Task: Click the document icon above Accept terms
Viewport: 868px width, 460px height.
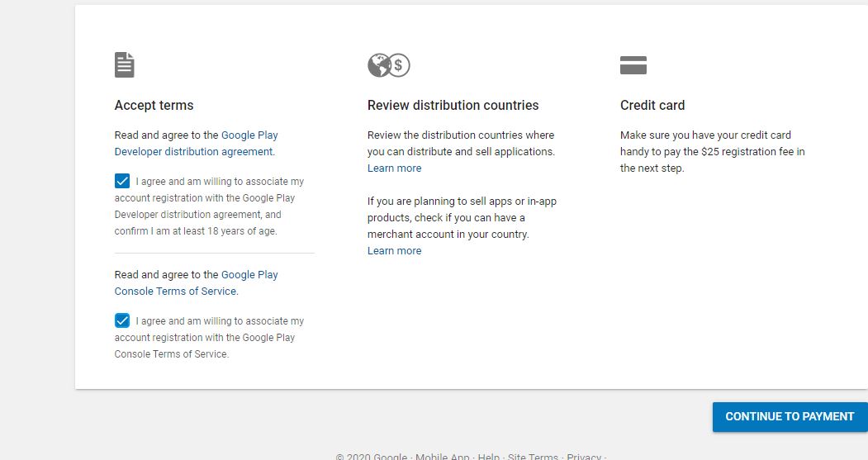Action: coord(124,64)
